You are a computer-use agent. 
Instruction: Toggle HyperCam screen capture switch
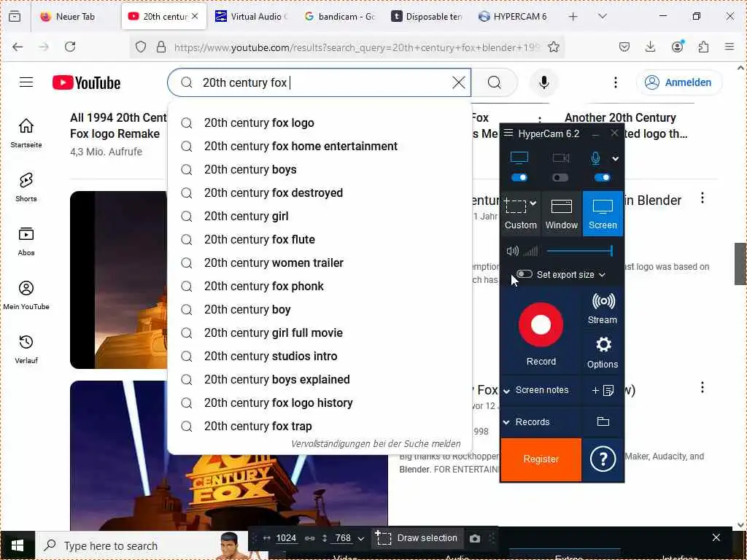(x=519, y=178)
